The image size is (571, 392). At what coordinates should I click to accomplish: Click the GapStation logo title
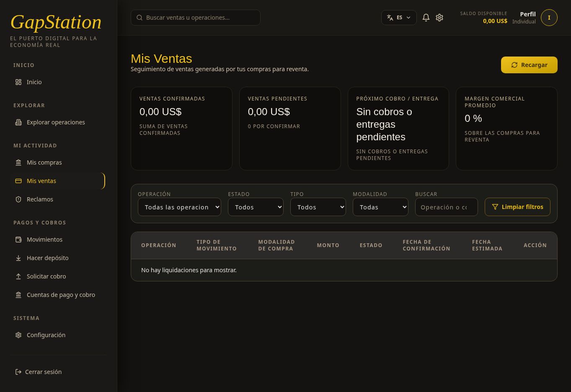[x=56, y=22]
